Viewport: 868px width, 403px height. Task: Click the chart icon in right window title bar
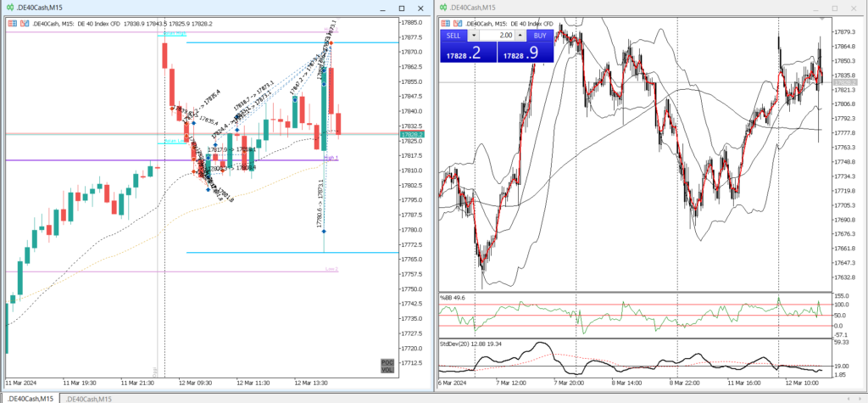[x=442, y=8]
